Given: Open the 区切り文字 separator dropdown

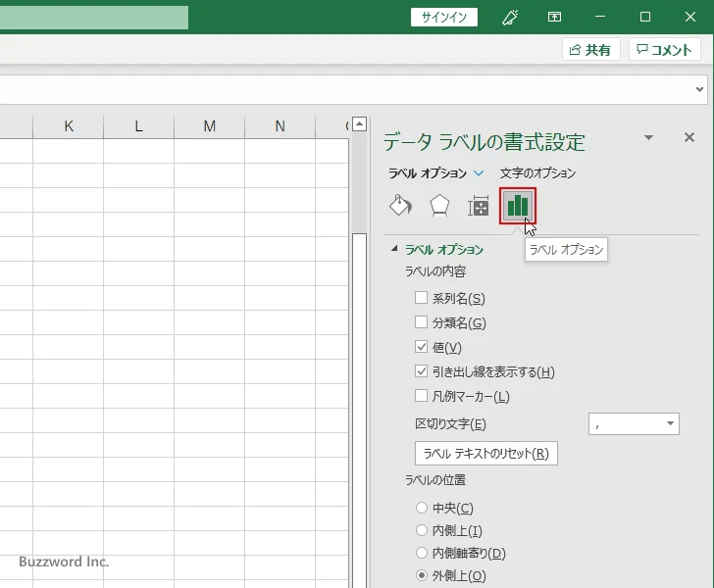Looking at the screenshot, I should 634,423.
